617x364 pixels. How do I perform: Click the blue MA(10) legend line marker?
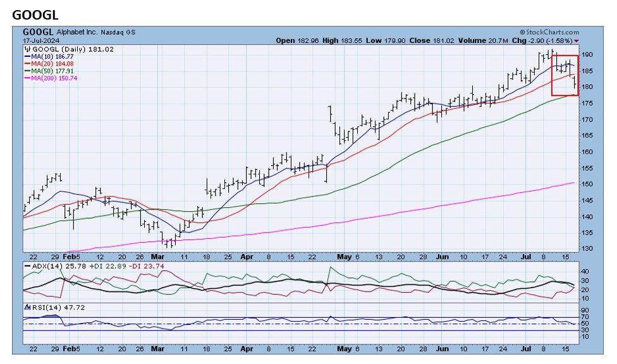pos(28,56)
